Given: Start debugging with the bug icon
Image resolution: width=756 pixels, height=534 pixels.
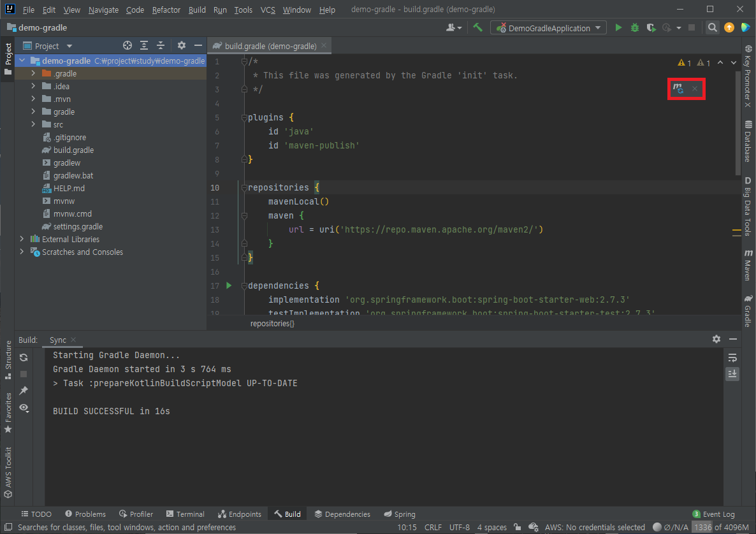Looking at the screenshot, I should tap(635, 27).
